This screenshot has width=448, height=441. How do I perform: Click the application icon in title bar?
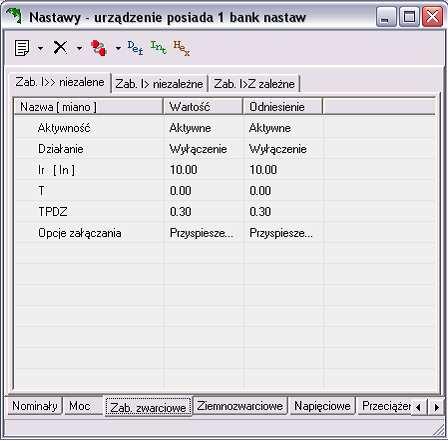pos(14,16)
